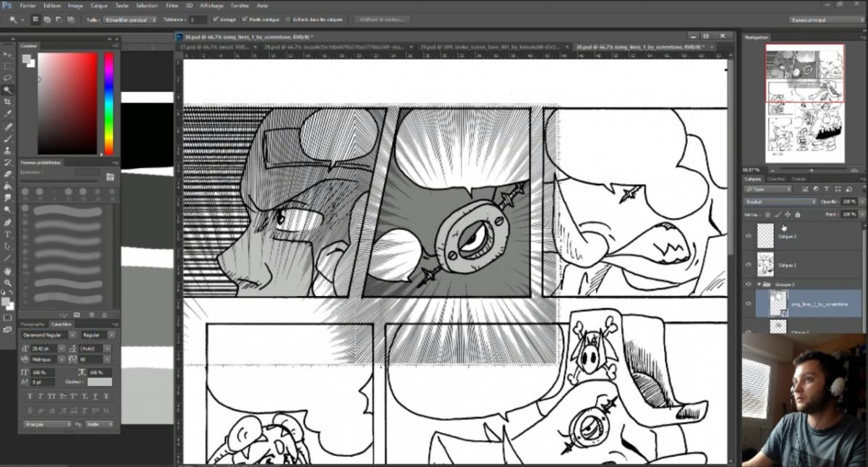Open the Taille sample size dropdown
The image size is (868, 467).
(x=129, y=20)
